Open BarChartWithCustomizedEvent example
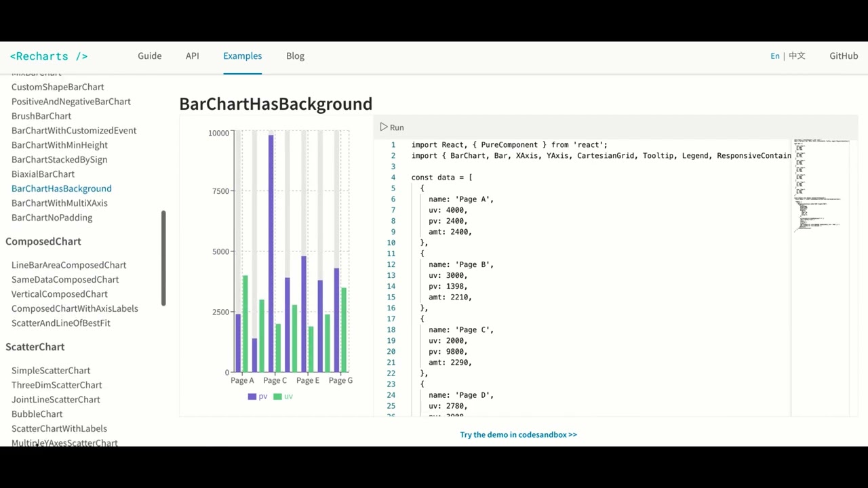The width and height of the screenshot is (868, 488). pos(74,130)
